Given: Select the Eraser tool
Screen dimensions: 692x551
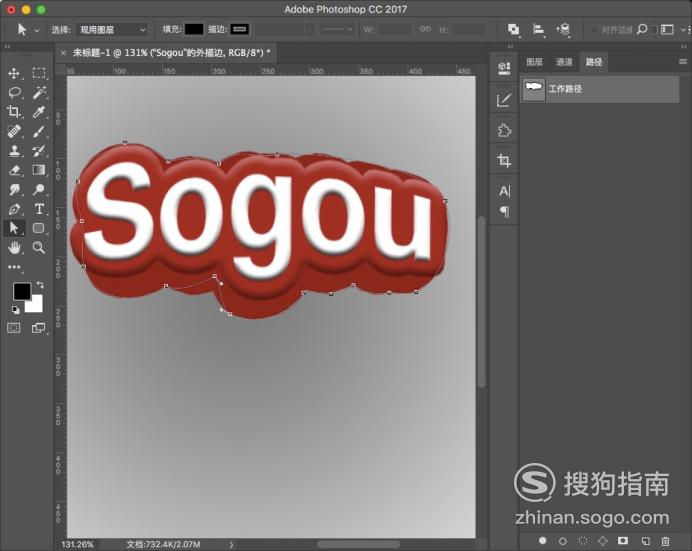Looking at the screenshot, I should 14,170.
